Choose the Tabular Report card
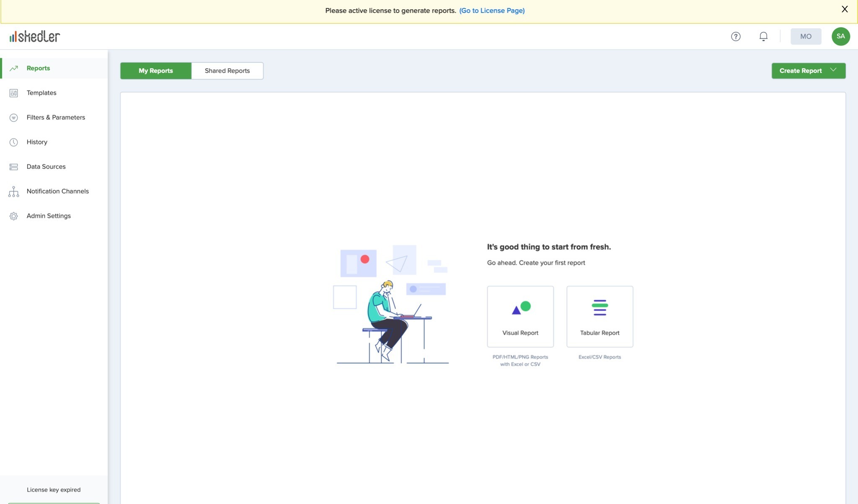Screen dimensions: 858x504 tap(600, 316)
